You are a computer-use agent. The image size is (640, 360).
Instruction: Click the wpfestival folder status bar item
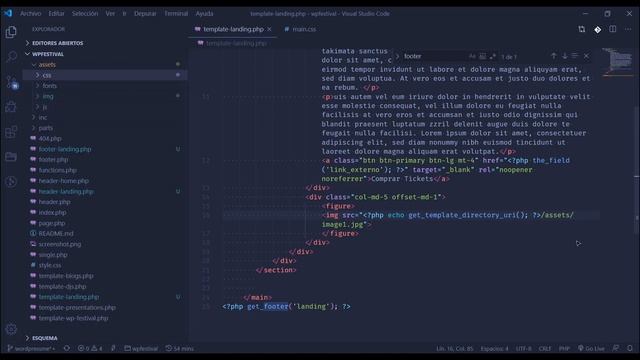pos(141,349)
